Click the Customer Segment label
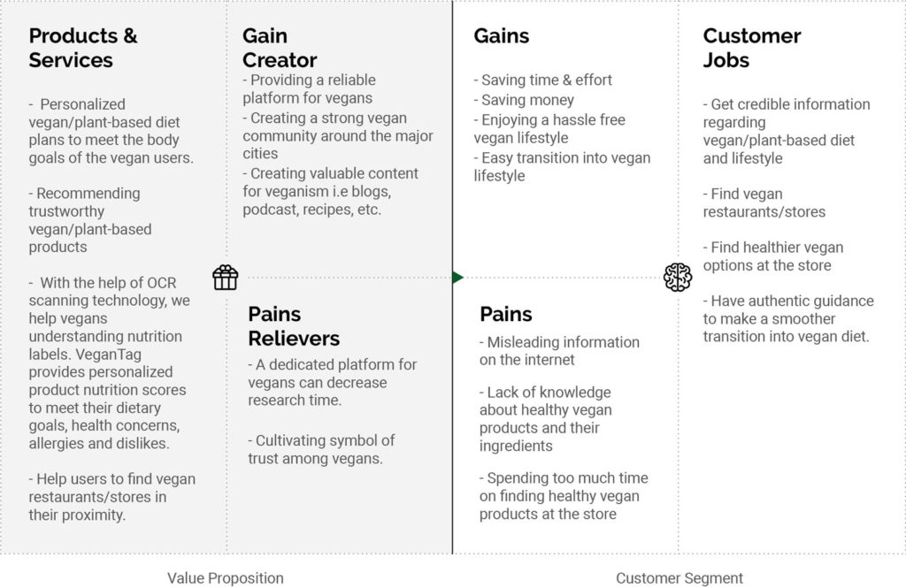Viewport: 906px width, 588px height. click(679, 578)
